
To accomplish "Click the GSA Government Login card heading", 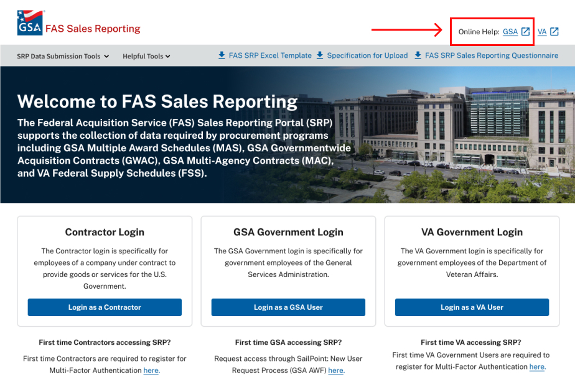I will coord(288,232).
